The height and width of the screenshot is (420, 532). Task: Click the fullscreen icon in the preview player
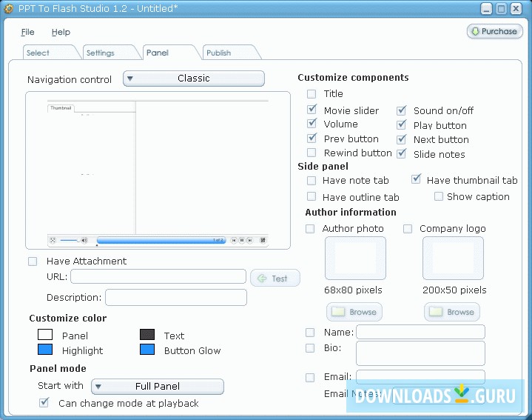(x=53, y=241)
